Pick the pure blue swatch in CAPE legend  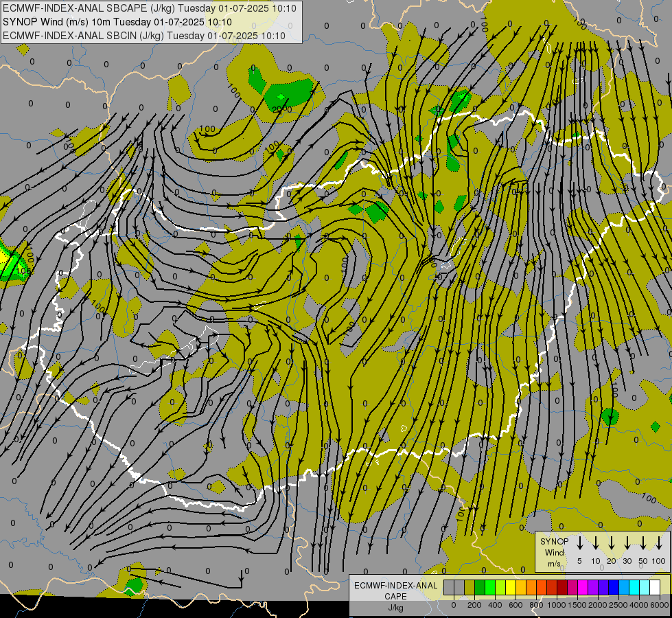point(613,587)
